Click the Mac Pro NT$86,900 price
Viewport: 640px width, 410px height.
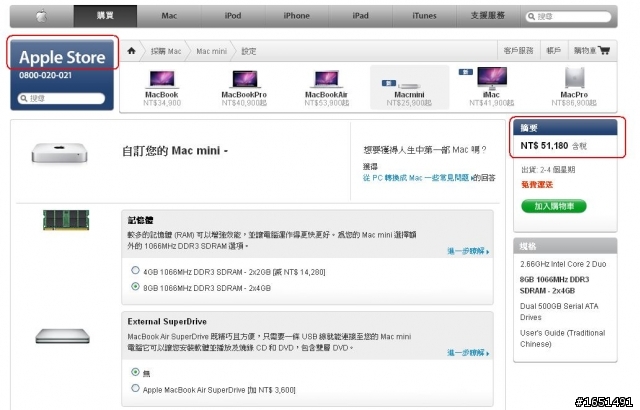click(x=574, y=103)
